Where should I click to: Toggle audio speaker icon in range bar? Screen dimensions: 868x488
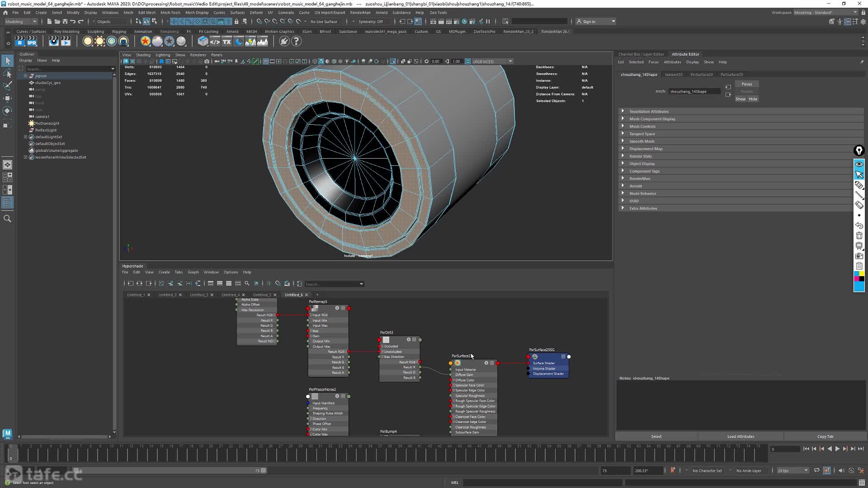point(841,470)
